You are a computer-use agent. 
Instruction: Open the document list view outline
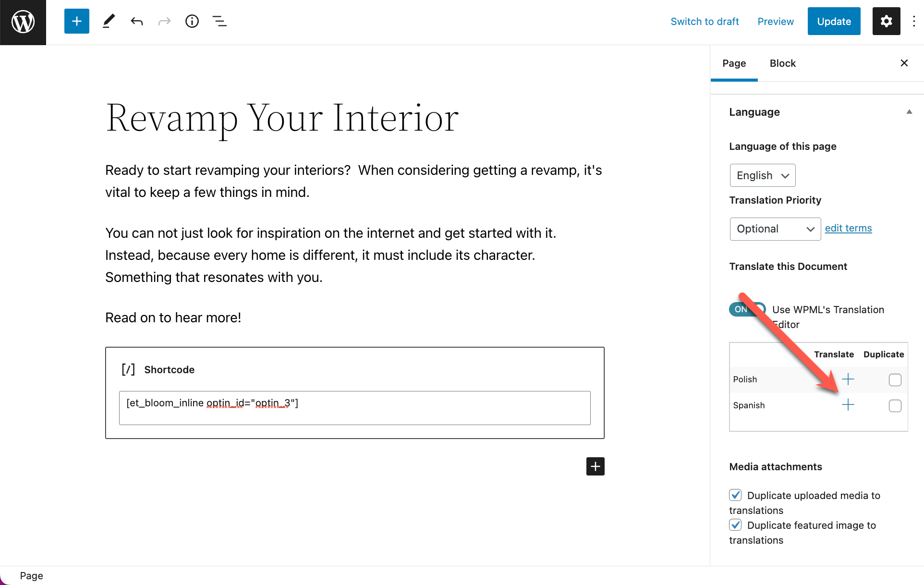coord(219,21)
